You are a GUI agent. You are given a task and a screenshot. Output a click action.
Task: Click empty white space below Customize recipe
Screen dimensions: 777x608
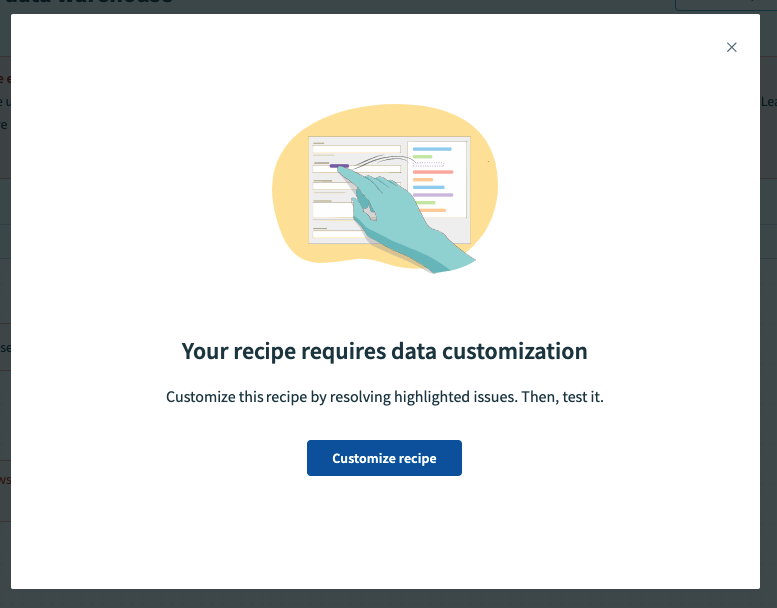(x=384, y=530)
